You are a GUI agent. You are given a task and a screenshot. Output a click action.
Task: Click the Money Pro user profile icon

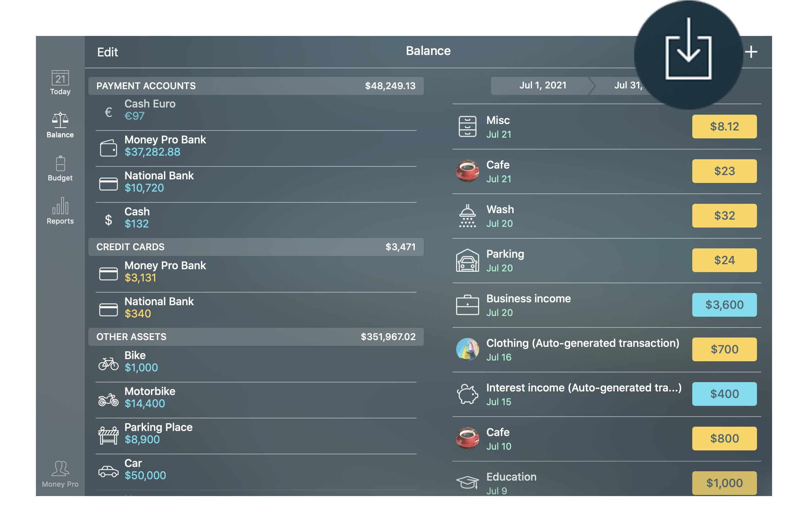[60, 468]
